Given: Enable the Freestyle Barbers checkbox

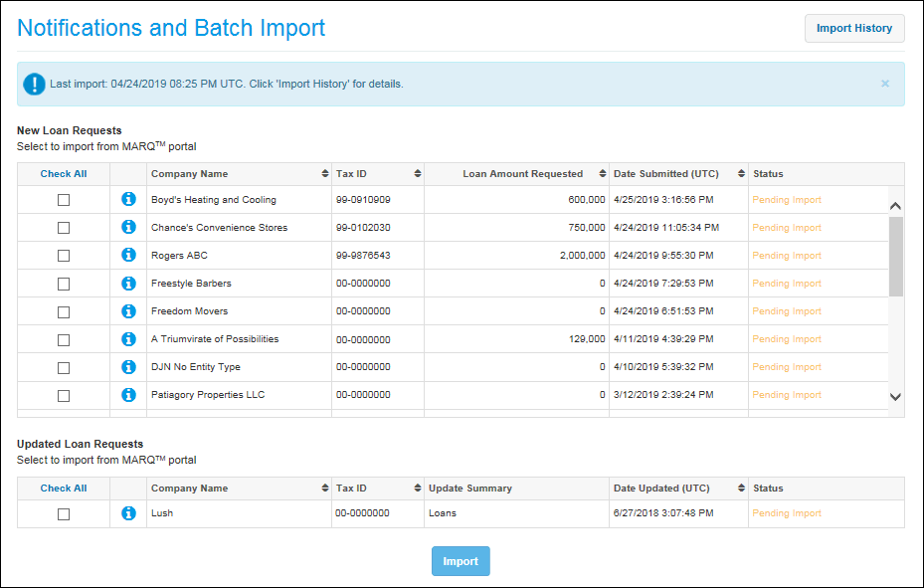Looking at the screenshot, I should pos(64,284).
